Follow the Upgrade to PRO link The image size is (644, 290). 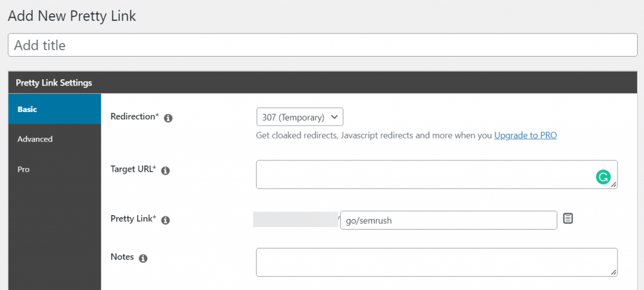(x=525, y=135)
